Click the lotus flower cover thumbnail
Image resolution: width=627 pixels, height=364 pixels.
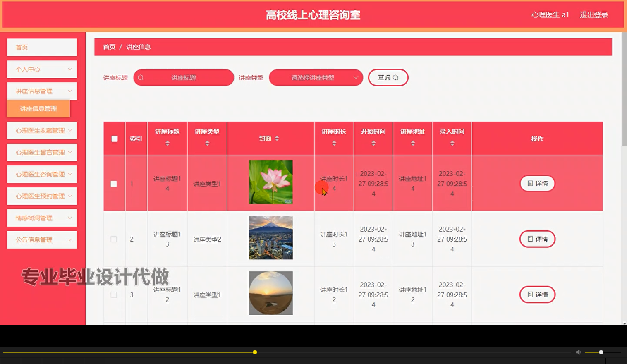pos(270,182)
